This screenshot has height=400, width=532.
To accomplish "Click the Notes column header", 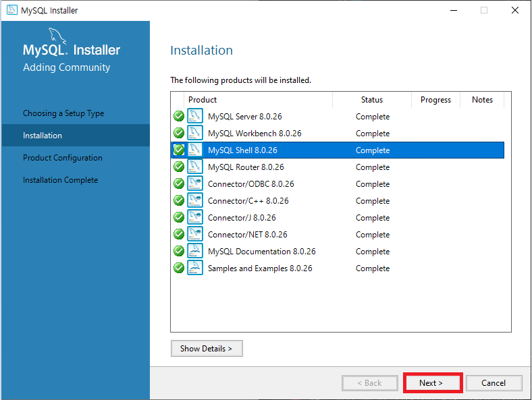I will click(483, 100).
